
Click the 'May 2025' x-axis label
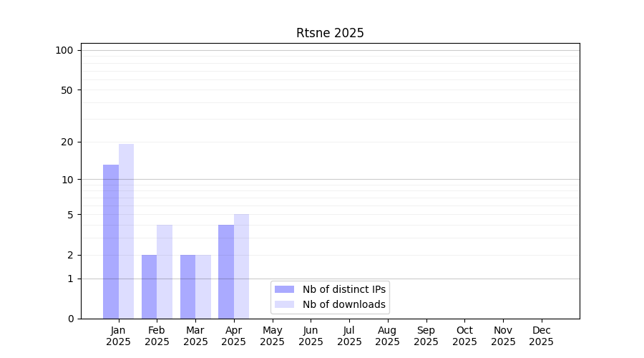click(x=273, y=336)
